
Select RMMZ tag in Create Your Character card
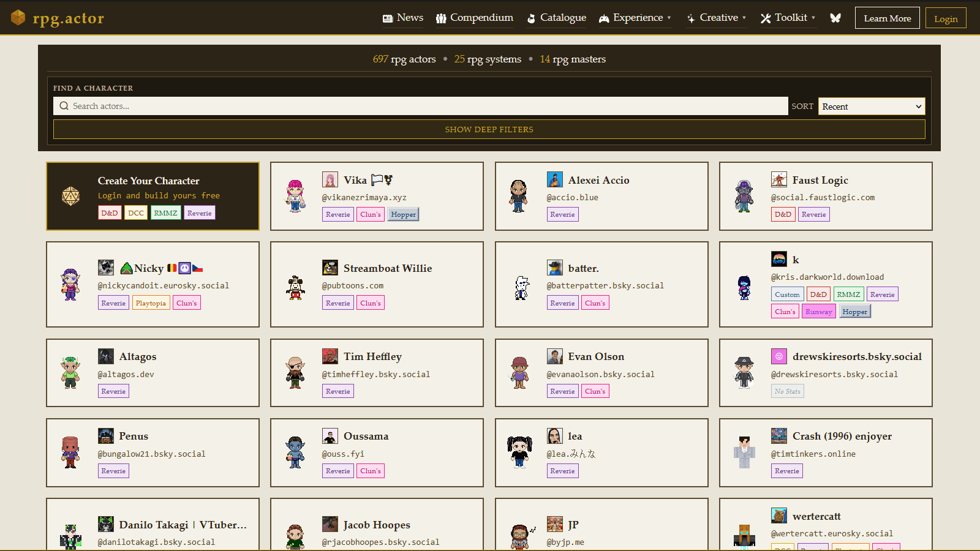point(165,213)
